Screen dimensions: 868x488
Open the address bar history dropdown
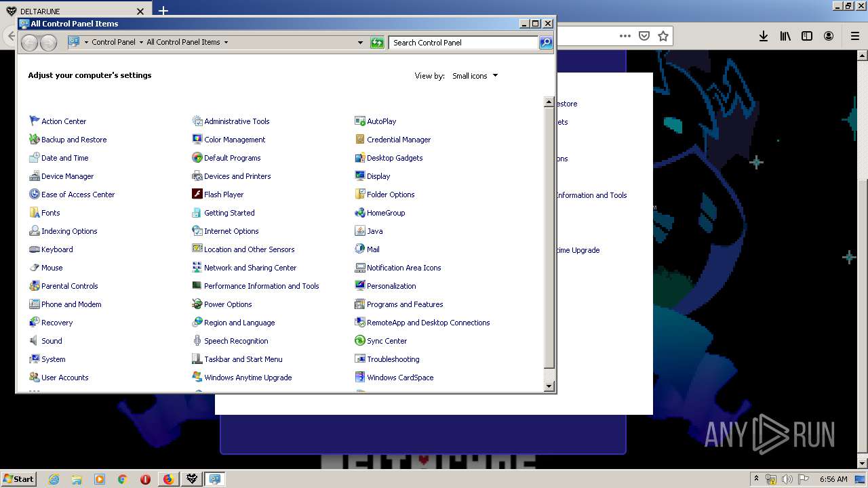coord(360,42)
